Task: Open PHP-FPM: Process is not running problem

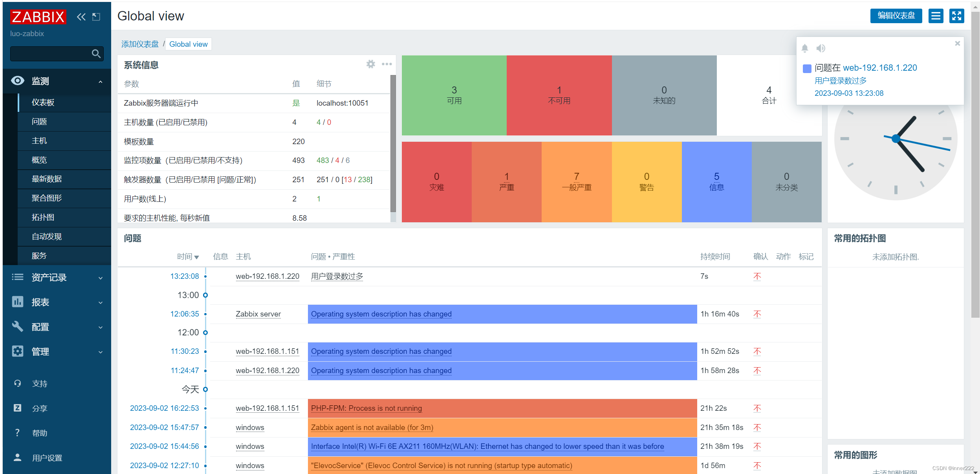Action: [366, 408]
